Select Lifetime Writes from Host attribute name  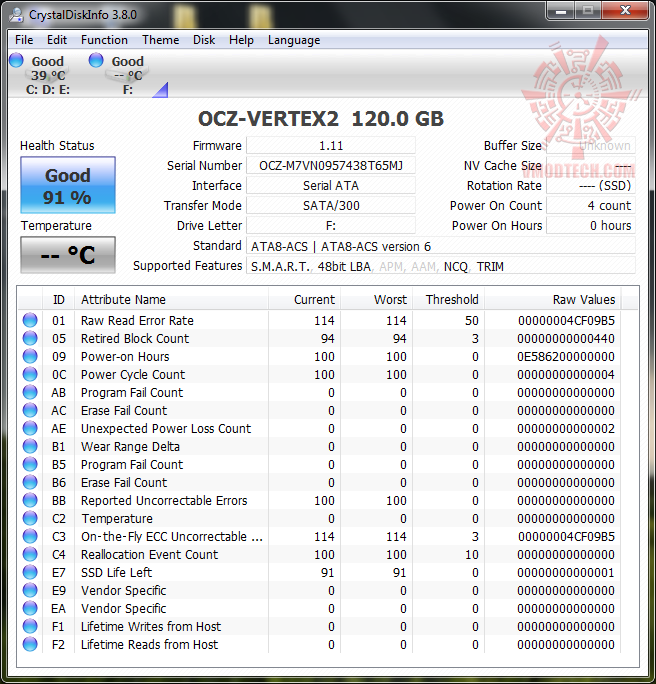point(151,626)
